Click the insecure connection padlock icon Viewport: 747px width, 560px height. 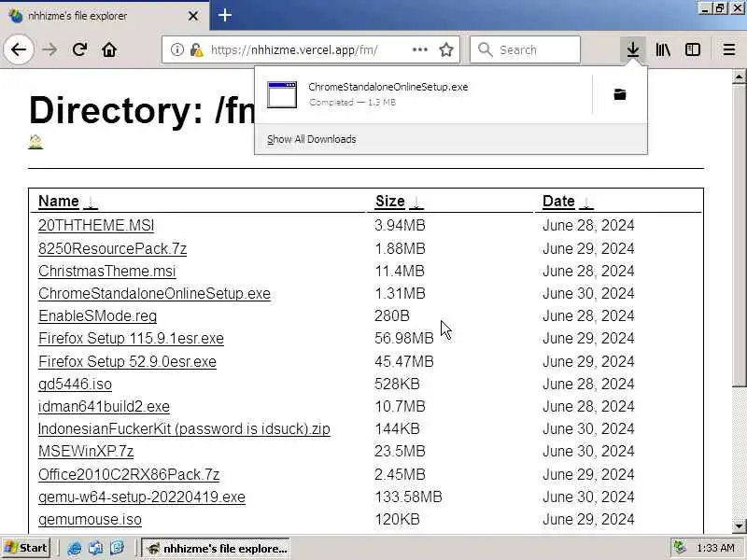tap(196, 49)
